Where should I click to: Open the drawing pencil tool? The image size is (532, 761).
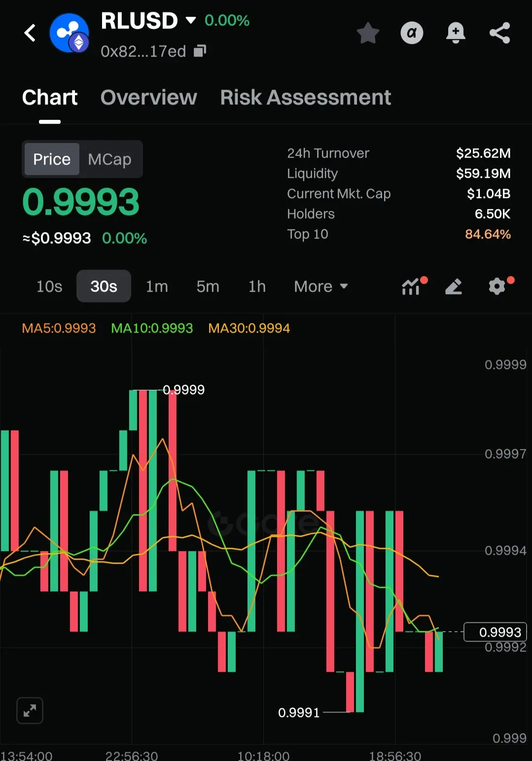(x=454, y=286)
